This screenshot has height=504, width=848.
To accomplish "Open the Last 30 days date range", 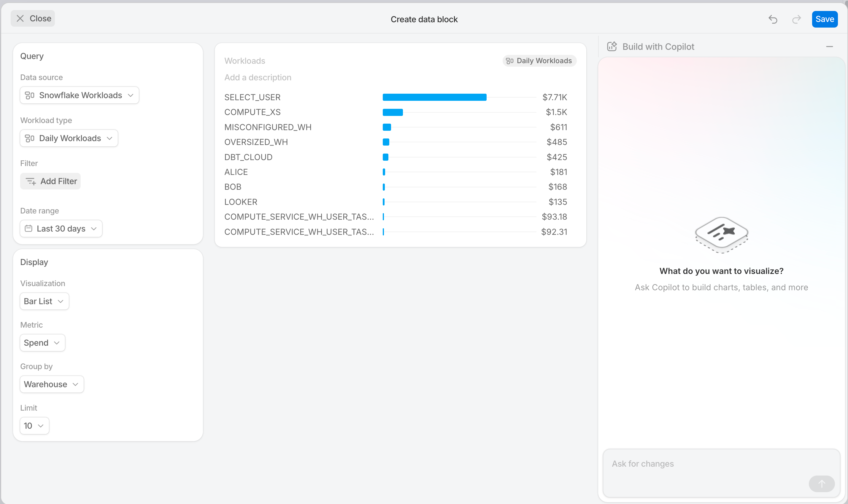I will point(61,229).
